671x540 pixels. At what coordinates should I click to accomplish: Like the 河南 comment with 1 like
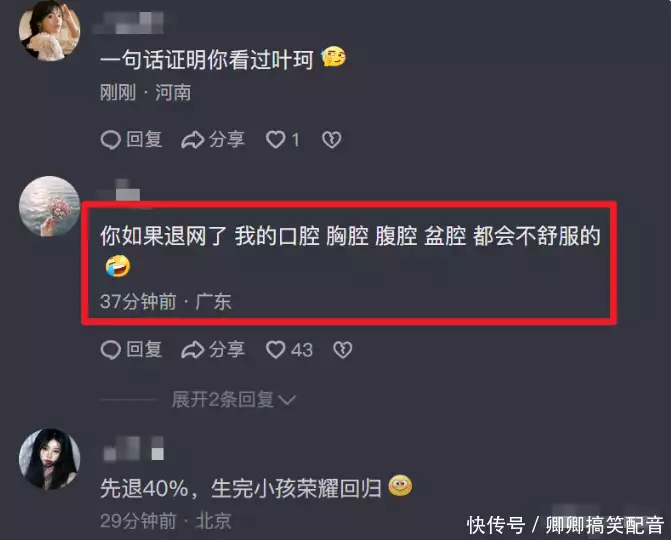click(x=276, y=140)
